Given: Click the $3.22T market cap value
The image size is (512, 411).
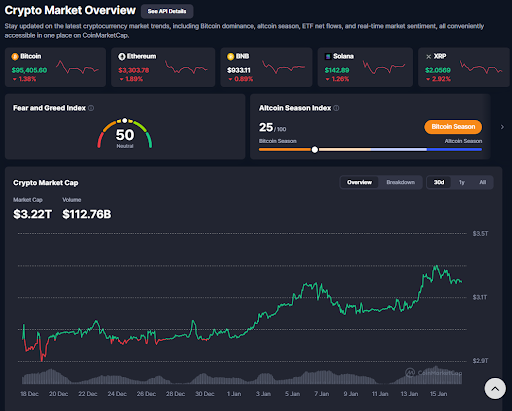Looking at the screenshot, I should point(32,214).
